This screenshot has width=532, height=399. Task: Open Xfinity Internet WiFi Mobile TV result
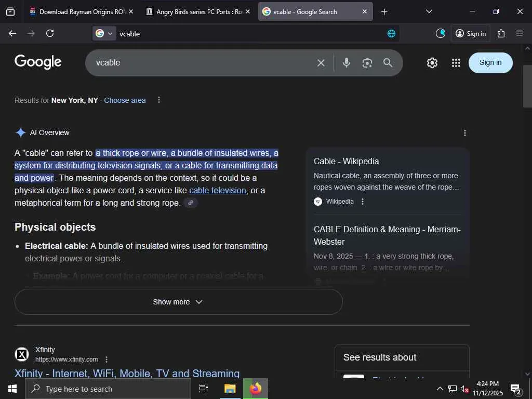tap(127, 373)
